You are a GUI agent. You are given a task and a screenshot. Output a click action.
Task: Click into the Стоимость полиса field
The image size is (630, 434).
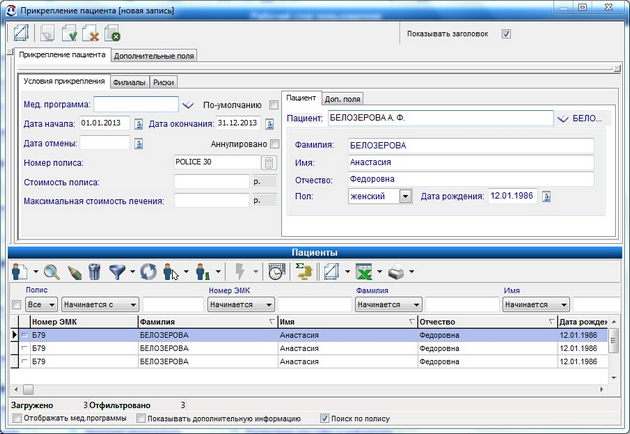coord(212,182)
